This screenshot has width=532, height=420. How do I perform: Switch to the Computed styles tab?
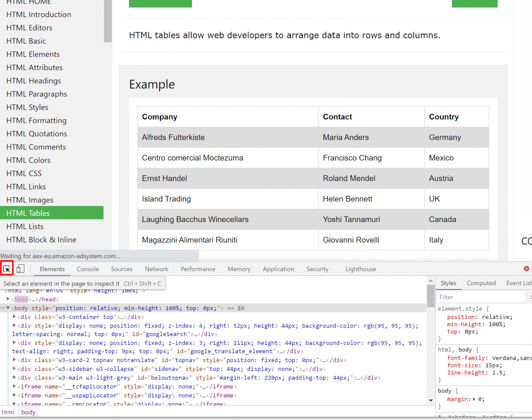[x=481, y=283]
